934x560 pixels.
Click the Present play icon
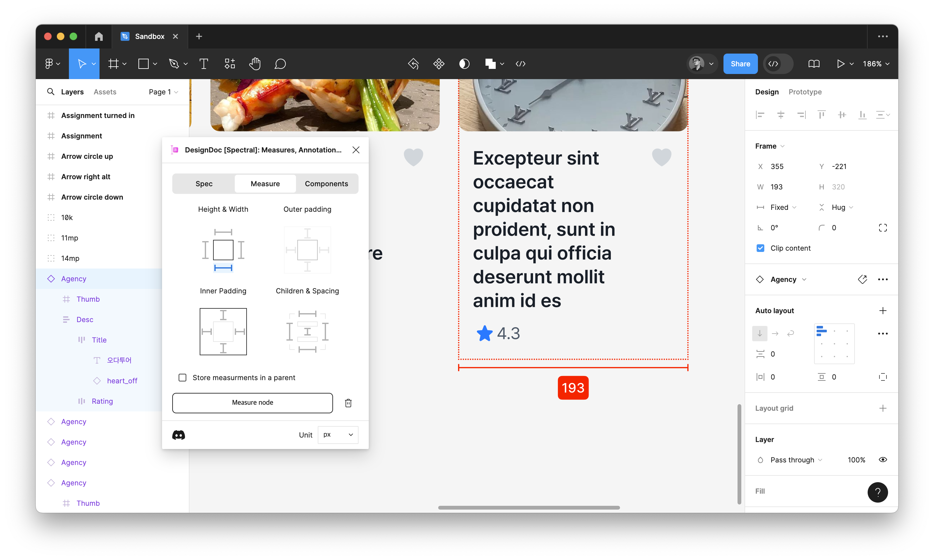841,64
